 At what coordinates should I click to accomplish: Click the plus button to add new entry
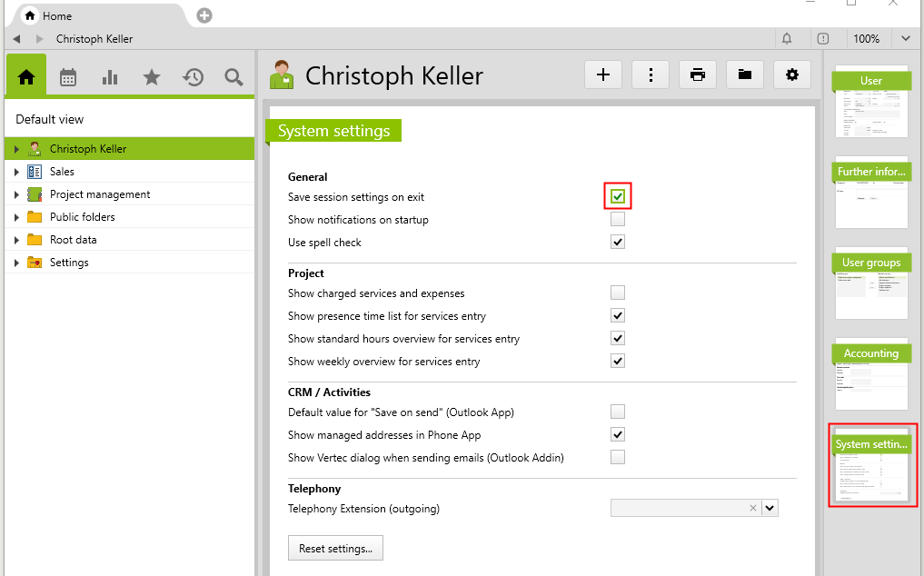603,75
